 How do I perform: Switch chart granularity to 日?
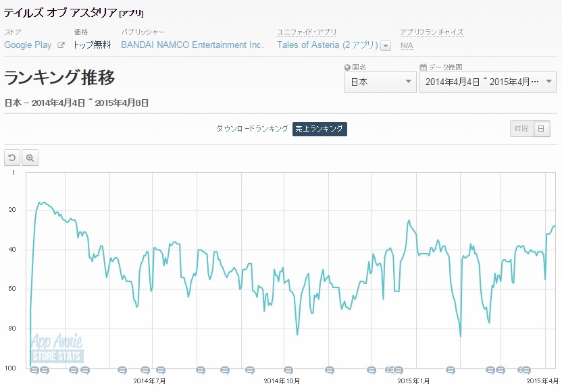[541, 129]
